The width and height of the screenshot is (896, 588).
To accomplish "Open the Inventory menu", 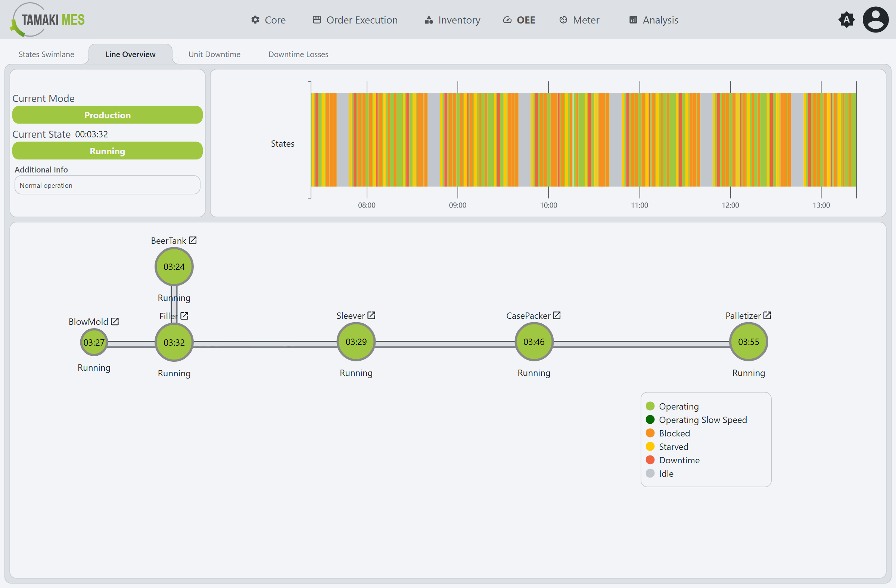I will 452,20.
